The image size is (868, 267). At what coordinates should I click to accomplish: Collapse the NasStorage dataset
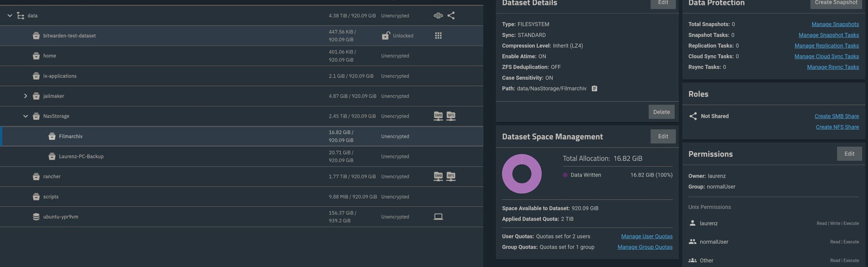point(25,116)
